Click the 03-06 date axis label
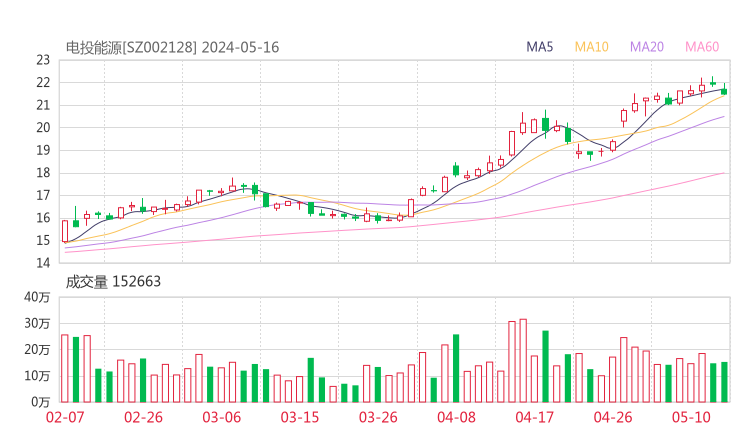 point(221,417)
